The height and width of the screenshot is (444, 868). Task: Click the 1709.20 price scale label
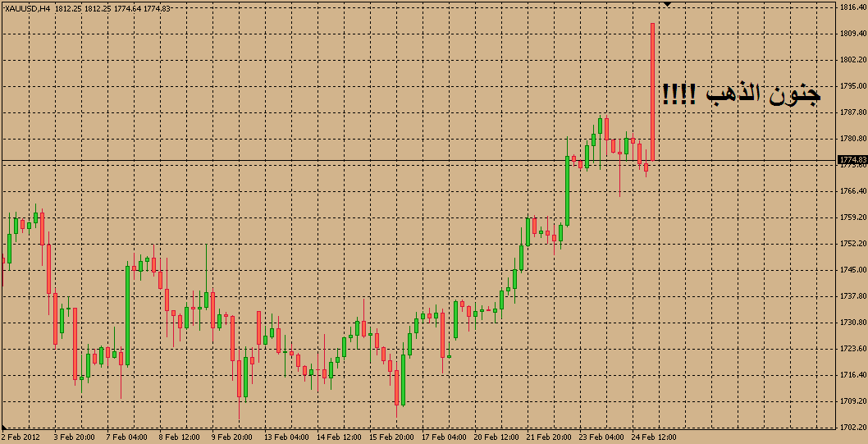pos(853,401)
